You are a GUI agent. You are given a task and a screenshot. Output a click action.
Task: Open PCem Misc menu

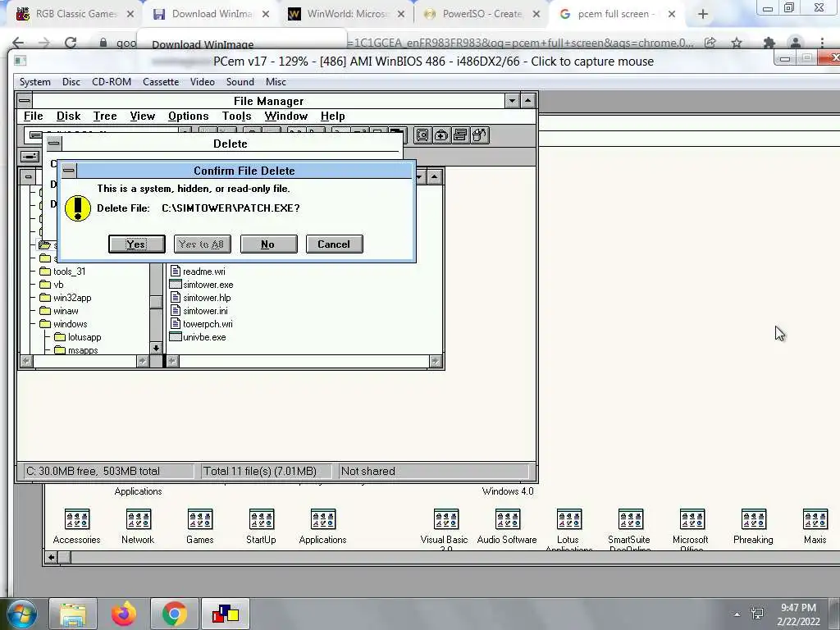coord(276,82)
